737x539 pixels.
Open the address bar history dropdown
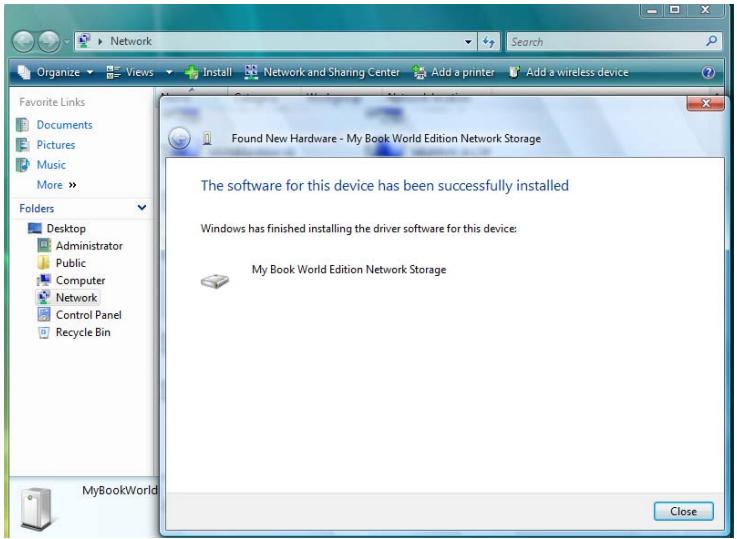click(x=468, y=42)
